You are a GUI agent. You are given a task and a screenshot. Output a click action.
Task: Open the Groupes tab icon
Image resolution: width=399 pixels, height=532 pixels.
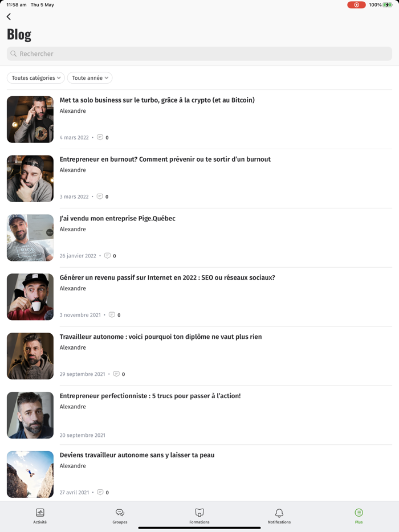(x=120, y=512)
